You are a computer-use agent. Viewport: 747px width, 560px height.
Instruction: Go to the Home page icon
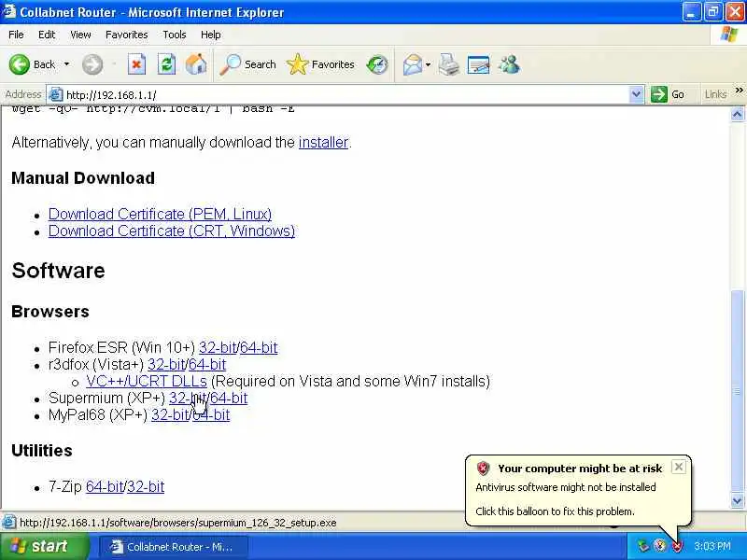196,64
